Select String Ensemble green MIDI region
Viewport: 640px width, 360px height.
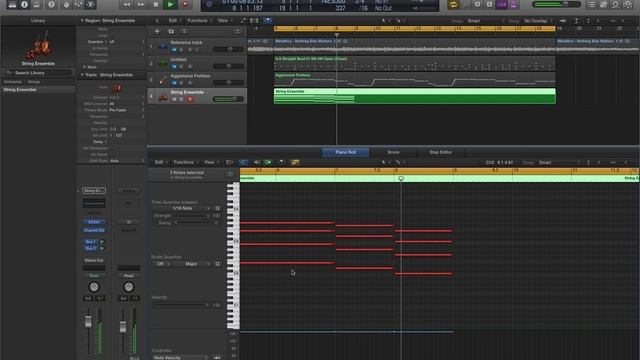414,96
